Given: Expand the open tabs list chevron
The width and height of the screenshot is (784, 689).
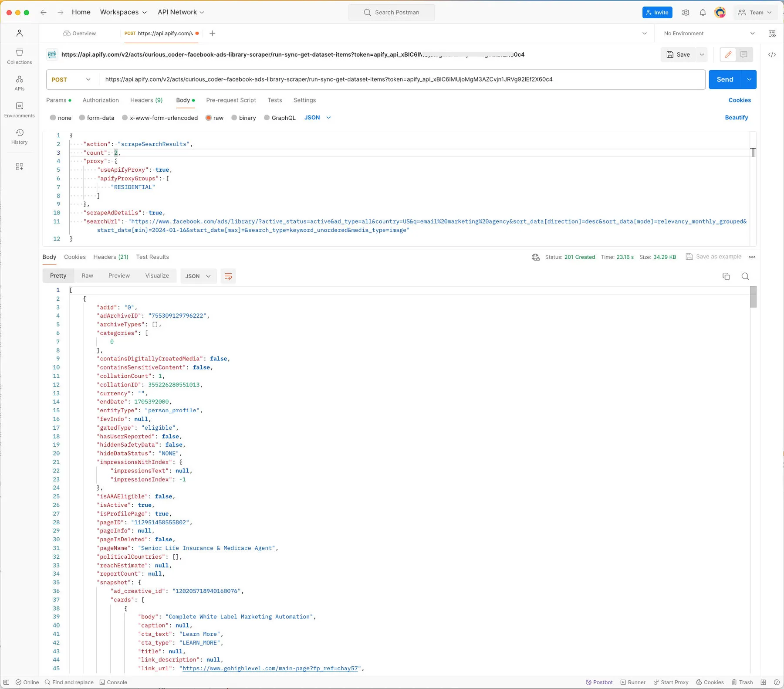Looking at the screenshot, I should coord(645,34).
